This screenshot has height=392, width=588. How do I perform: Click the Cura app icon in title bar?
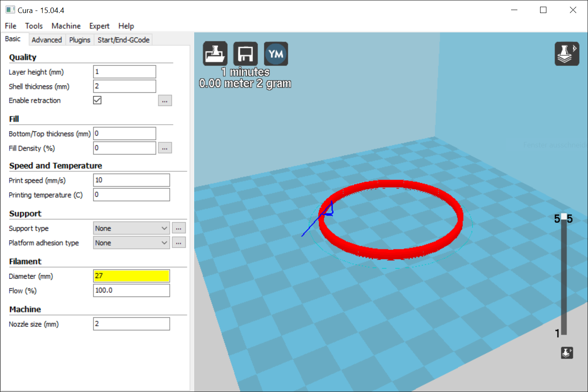(x=10, y=10)
